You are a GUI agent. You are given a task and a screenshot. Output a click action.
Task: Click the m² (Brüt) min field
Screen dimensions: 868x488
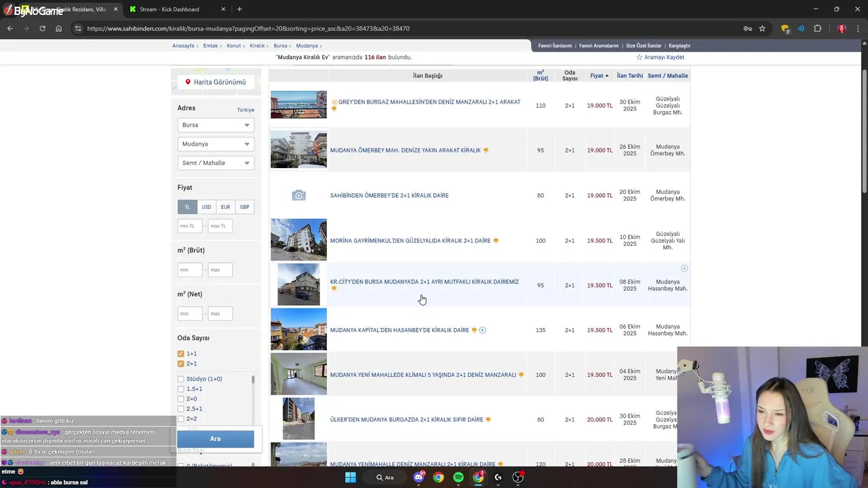coord(190,270)
